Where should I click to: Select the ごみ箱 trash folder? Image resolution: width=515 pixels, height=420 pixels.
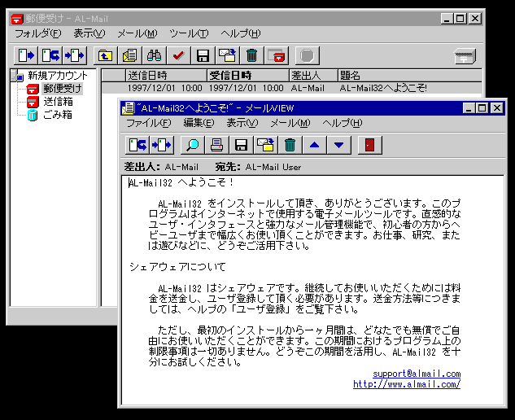pos(58,115)
